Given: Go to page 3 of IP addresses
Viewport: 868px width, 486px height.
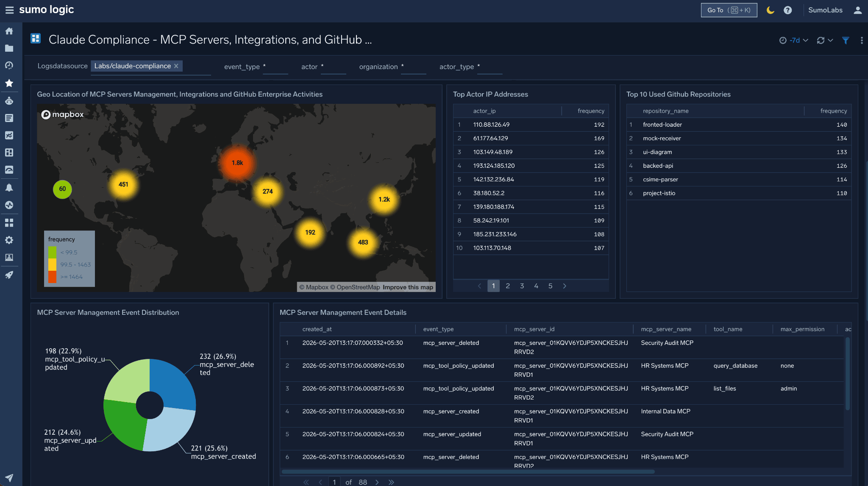Looking at the screenshot, I should [x=522, y=286].
